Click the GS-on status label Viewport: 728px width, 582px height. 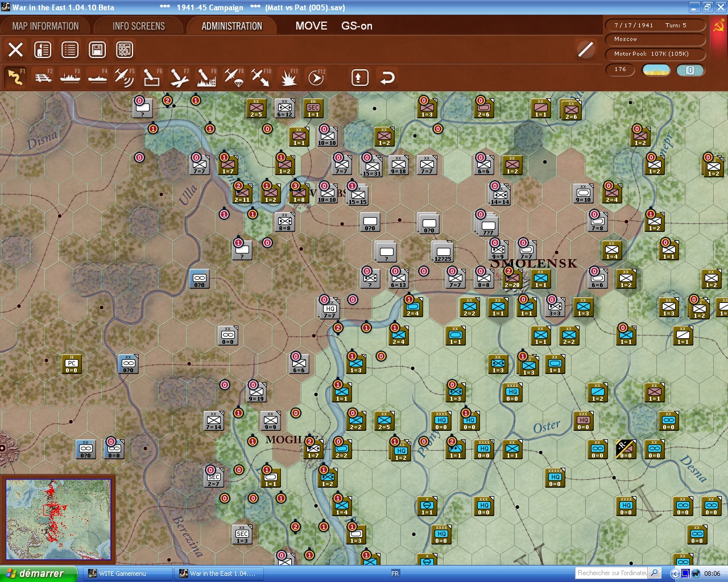[x=357, y=26]
